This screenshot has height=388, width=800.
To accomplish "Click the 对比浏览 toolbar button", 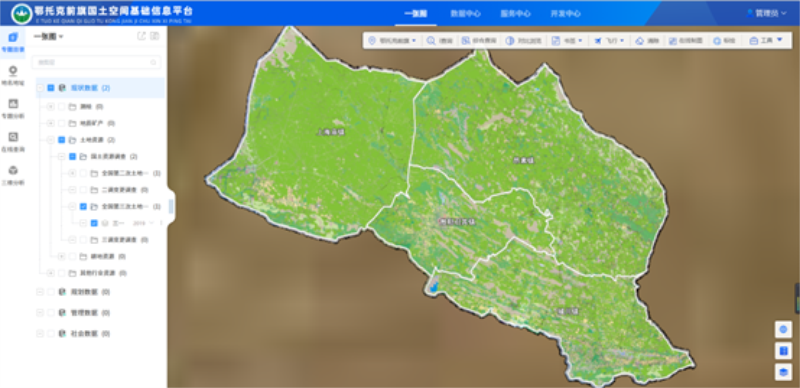I will pos(524,41).
